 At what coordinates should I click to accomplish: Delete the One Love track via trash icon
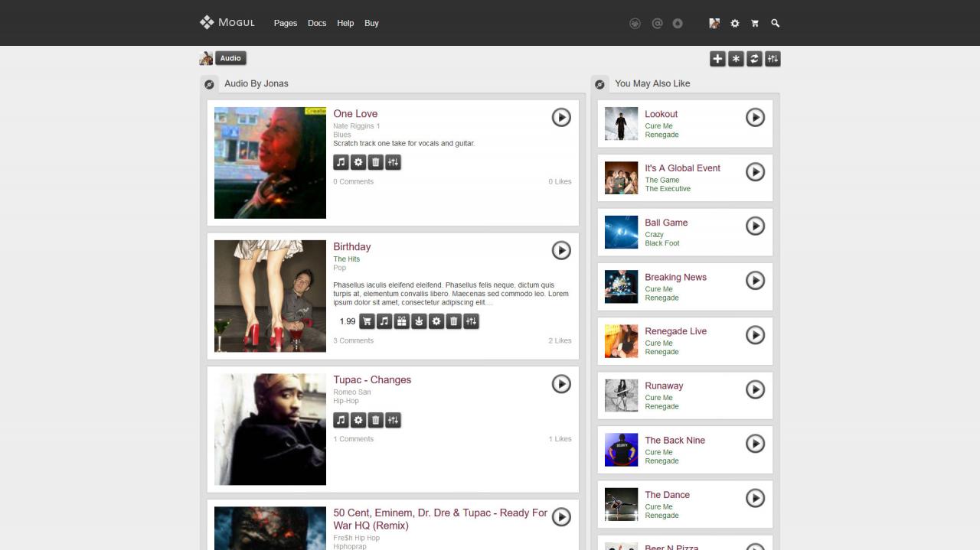tap(375, 162)
